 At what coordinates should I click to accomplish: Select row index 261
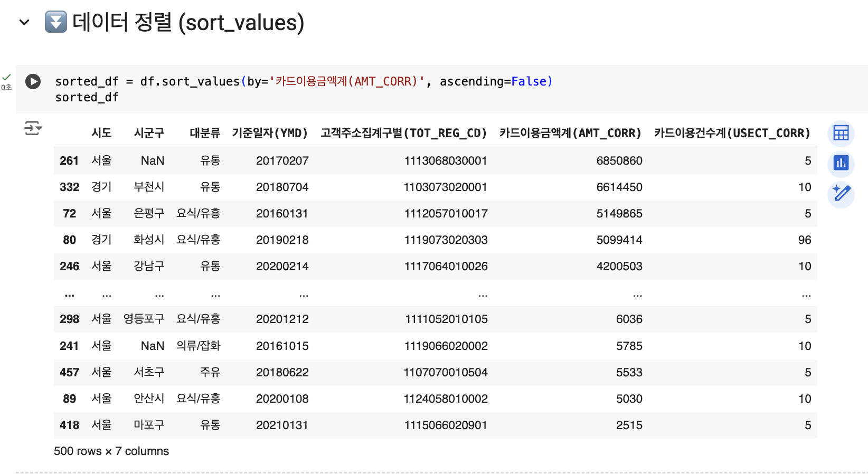(x=69, y=160)
